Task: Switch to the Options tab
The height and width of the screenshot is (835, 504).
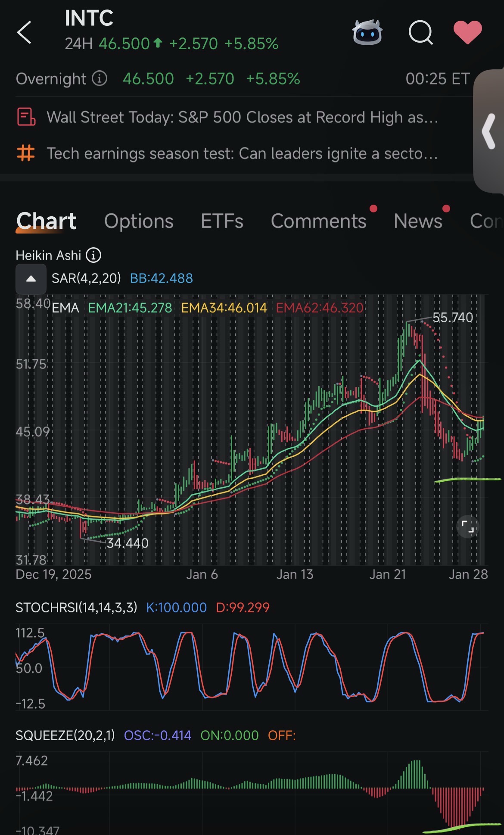Action: [x=139, y=221]
